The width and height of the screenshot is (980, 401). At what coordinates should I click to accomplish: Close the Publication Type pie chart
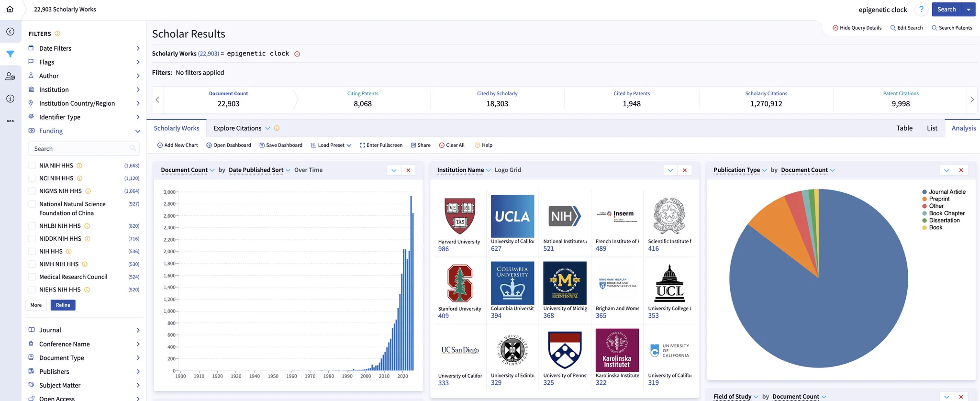pos(961,170)
